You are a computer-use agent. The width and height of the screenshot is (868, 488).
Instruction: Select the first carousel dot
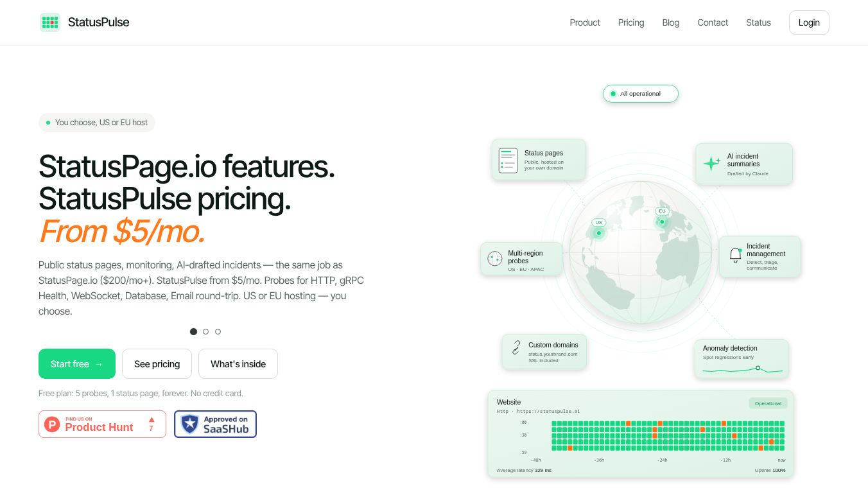click(x=193, y=332)
